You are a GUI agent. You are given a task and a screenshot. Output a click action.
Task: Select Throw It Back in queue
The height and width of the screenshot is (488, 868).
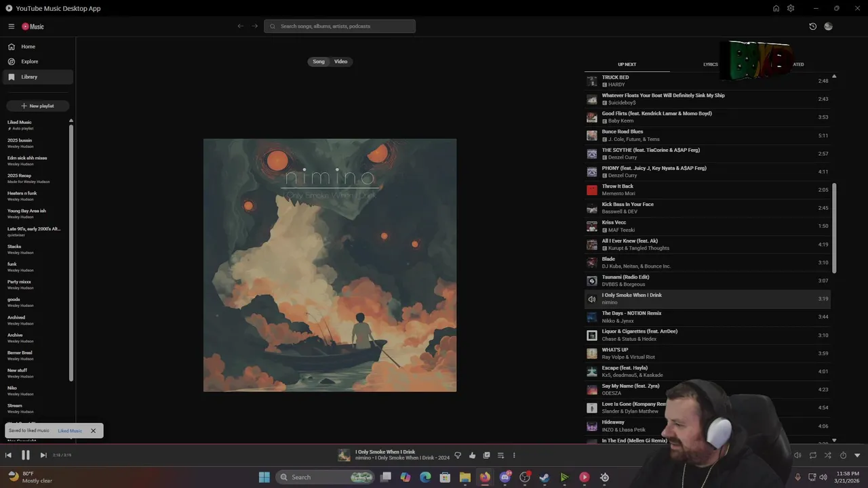707,190
